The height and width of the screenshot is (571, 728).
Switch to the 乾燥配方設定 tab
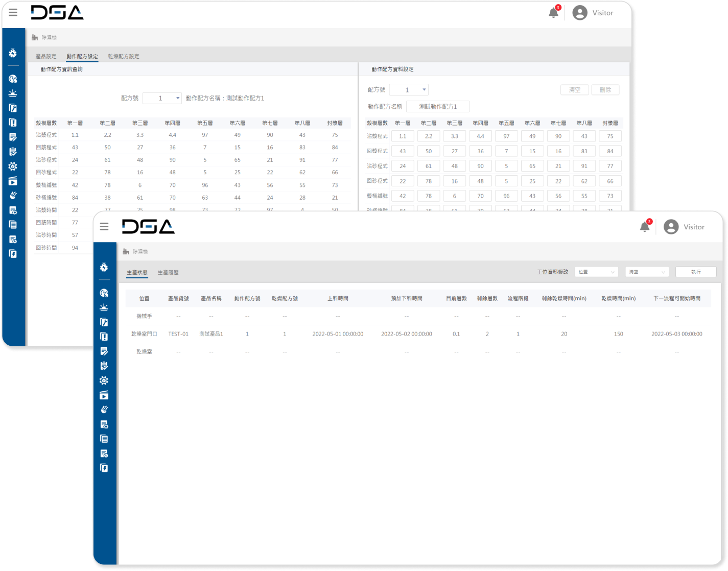124,56
